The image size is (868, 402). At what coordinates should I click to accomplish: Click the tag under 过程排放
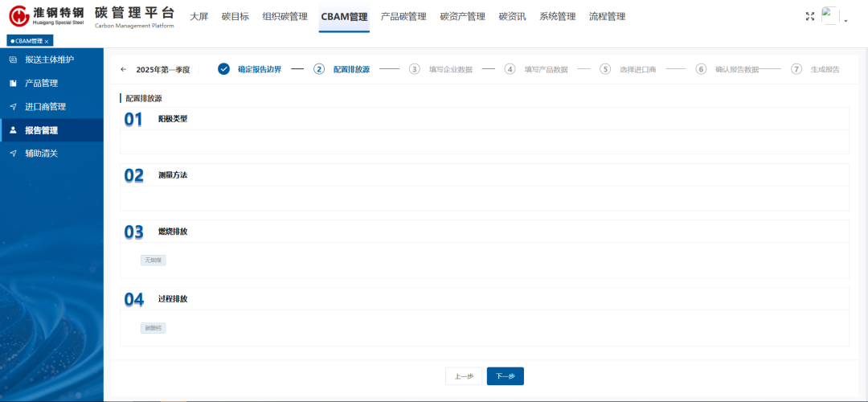pyautogui.click(x=154, y=328)
